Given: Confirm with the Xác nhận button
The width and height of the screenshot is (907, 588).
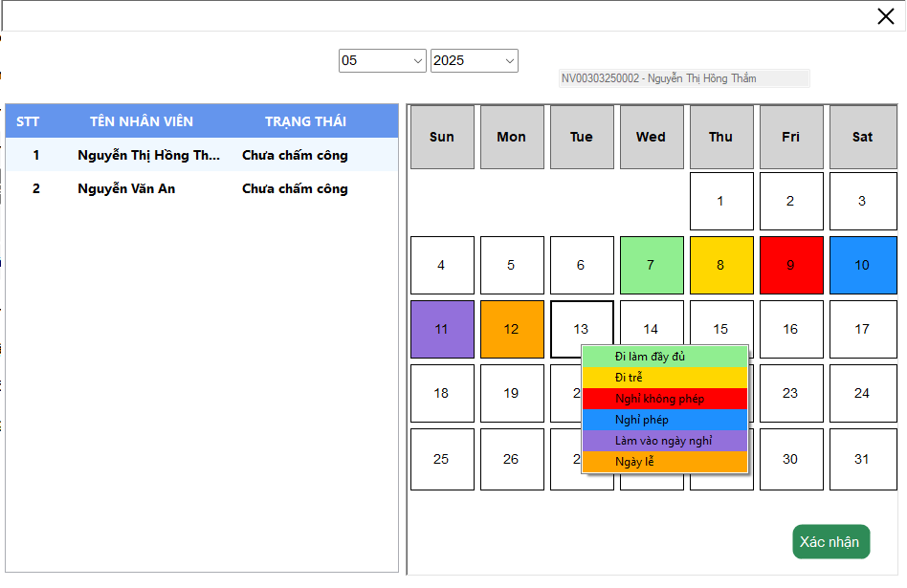Looking at the screenshot, I should (830, 542).
